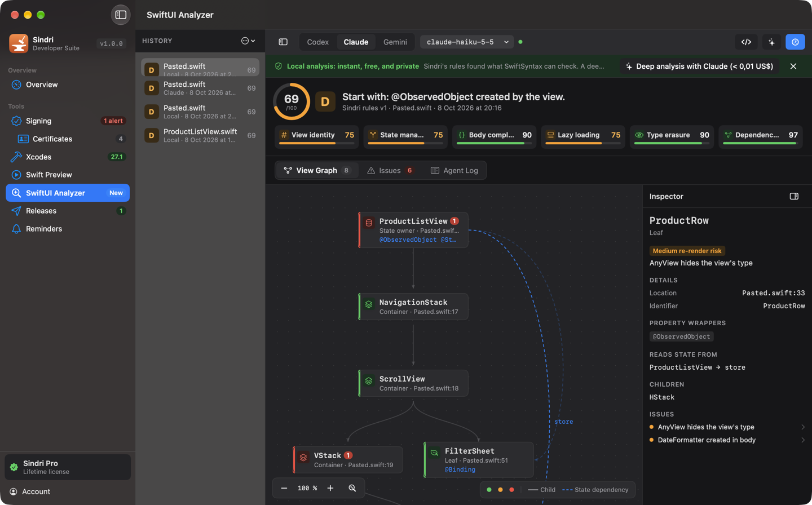Viewport: 812px width, 505px height.
Task: Open the Agent Log tab
Action: [x=454, y=170]
